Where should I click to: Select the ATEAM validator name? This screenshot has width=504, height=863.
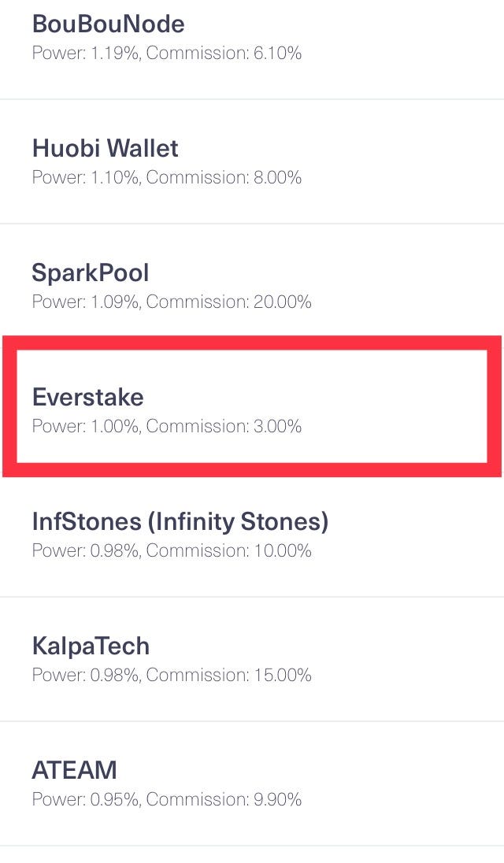click(x=74, y=771)
